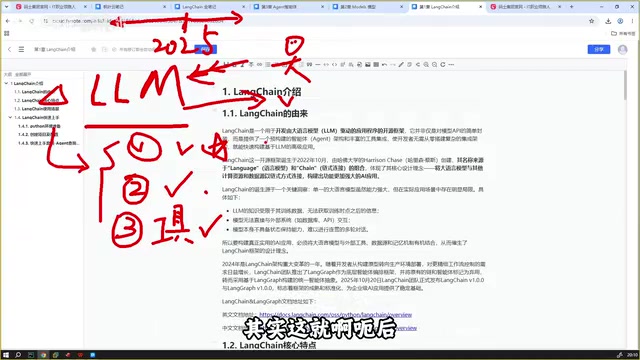Click the heading '1.2. LangChain核心特点'

click(269, 345)
